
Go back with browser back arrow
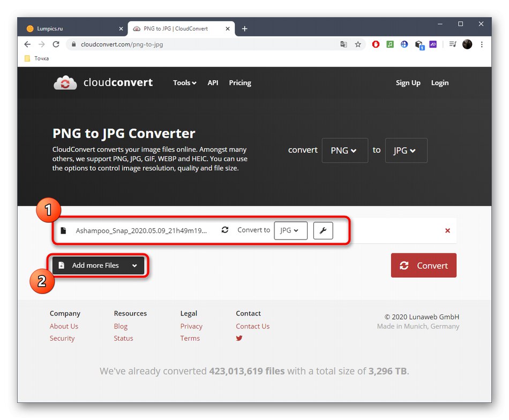click(x=27, y=44)
